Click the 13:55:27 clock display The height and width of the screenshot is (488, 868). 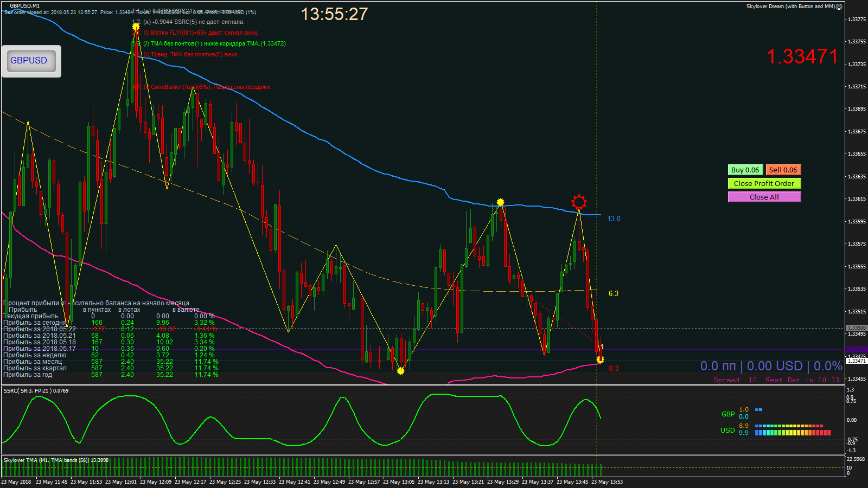334,14
